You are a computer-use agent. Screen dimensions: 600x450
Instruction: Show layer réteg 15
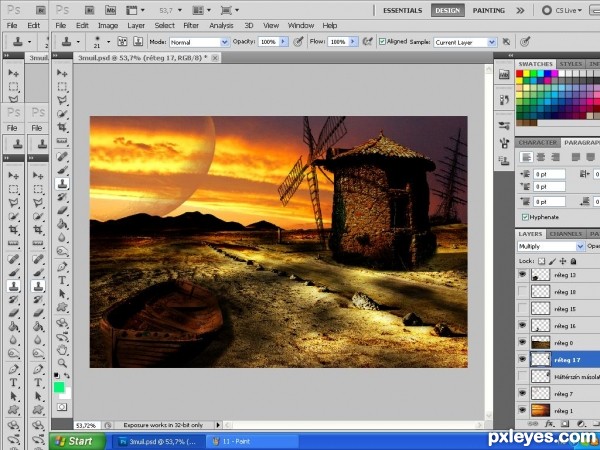pyautogui.click(x=522, y=308)
